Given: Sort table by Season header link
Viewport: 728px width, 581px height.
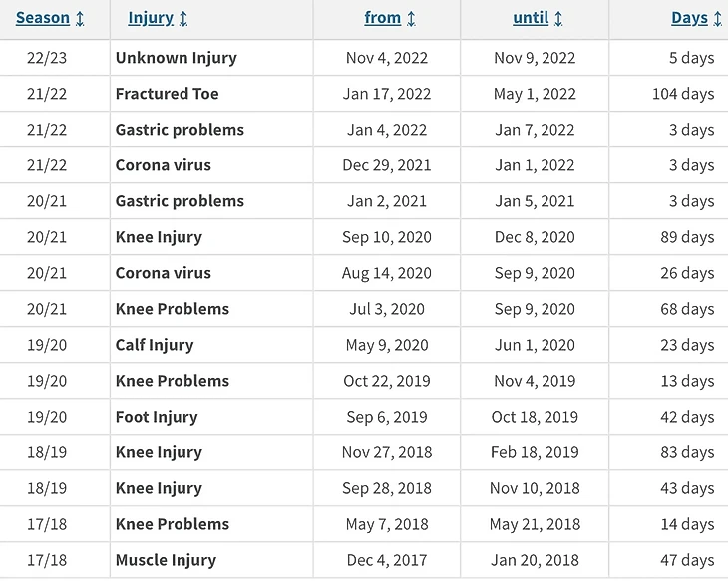Looking at the screenshot, I should [43, 18].
